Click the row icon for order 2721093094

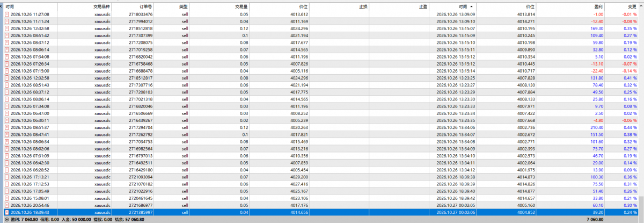pos(6,177)
